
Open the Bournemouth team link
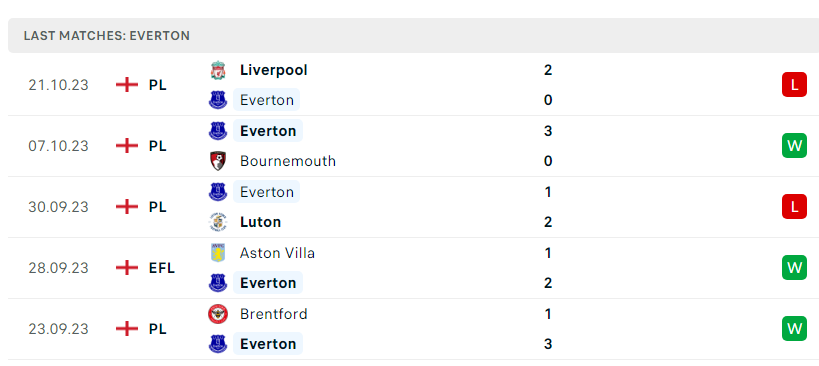pos(288,161)
